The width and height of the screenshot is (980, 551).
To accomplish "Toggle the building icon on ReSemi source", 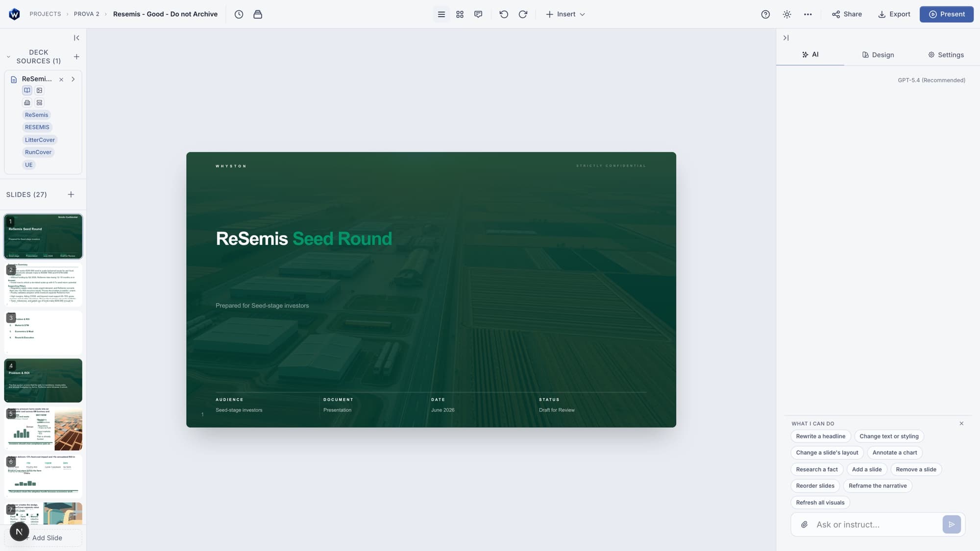I will click(x=27, y=102).
